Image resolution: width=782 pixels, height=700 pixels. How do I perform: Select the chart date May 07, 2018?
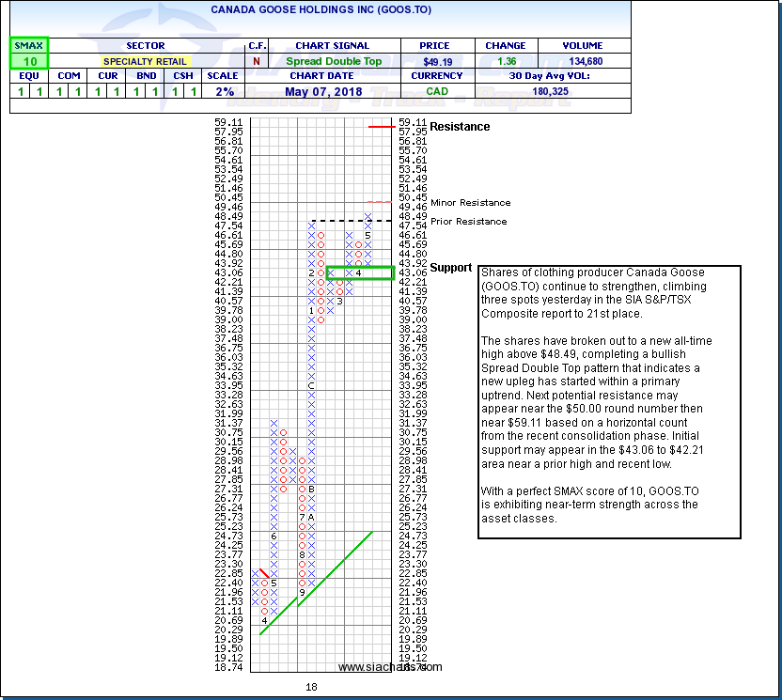(x=334, y=92)
